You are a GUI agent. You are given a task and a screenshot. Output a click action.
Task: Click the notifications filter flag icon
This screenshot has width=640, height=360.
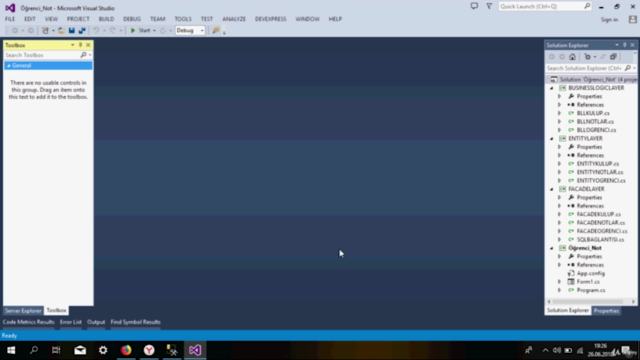click(489, 6)
